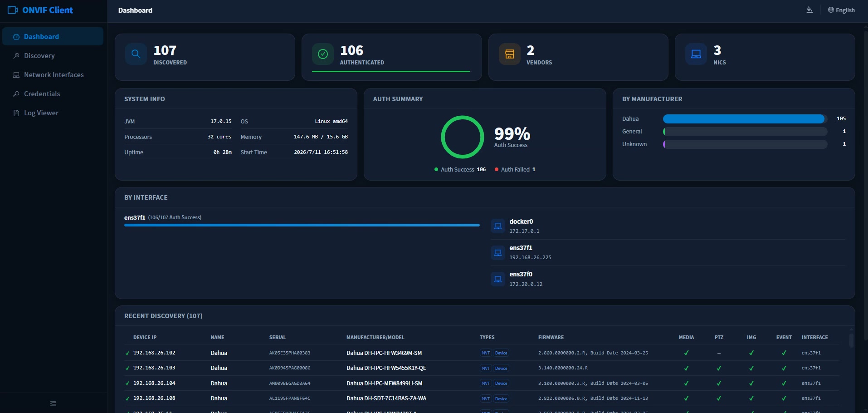Click serial number AK05E35PHA00383
The height and width of the screenshot is (413, 868).
[x=290, y=353]
